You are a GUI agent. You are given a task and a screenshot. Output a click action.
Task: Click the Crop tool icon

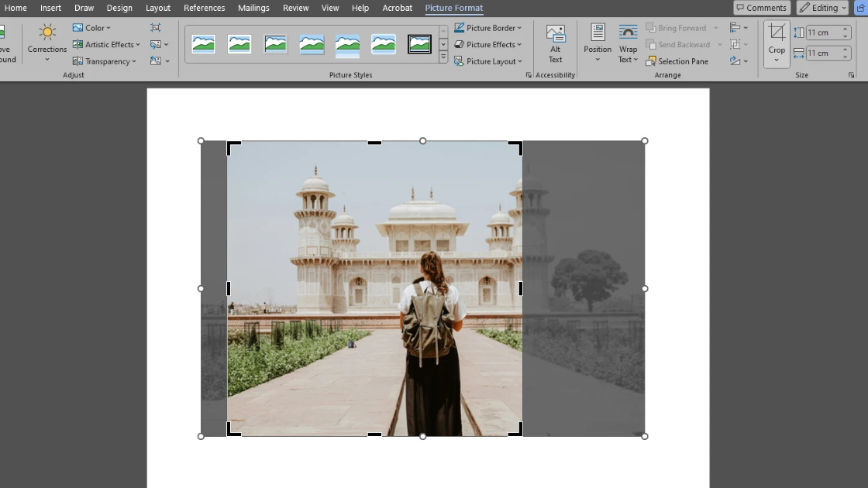click(777, 33)
